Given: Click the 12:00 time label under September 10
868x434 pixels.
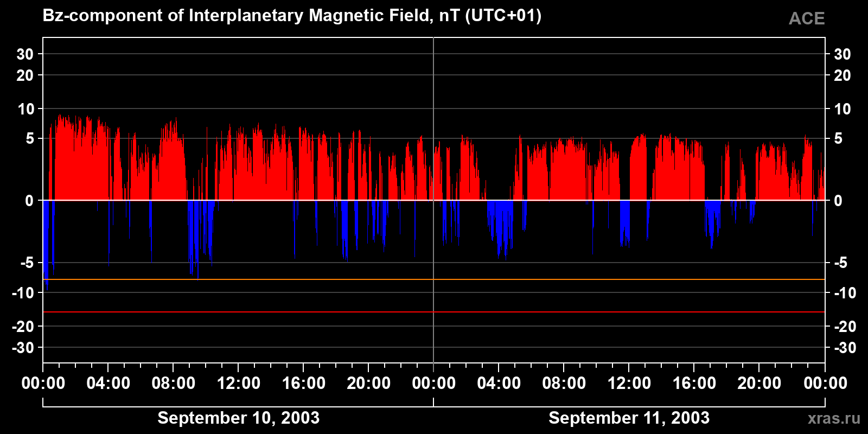Looking at the screenshot, I should click(239, 384).
